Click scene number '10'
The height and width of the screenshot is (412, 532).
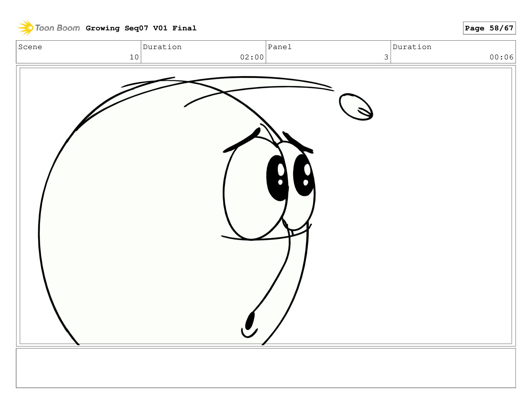(134, 57)
